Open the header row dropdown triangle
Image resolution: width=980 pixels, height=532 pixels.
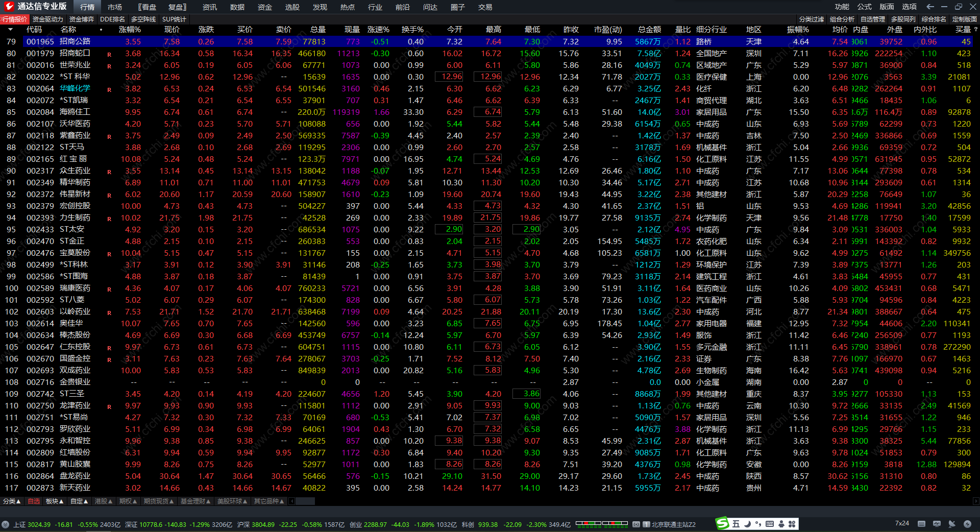(x=10, y=30)
